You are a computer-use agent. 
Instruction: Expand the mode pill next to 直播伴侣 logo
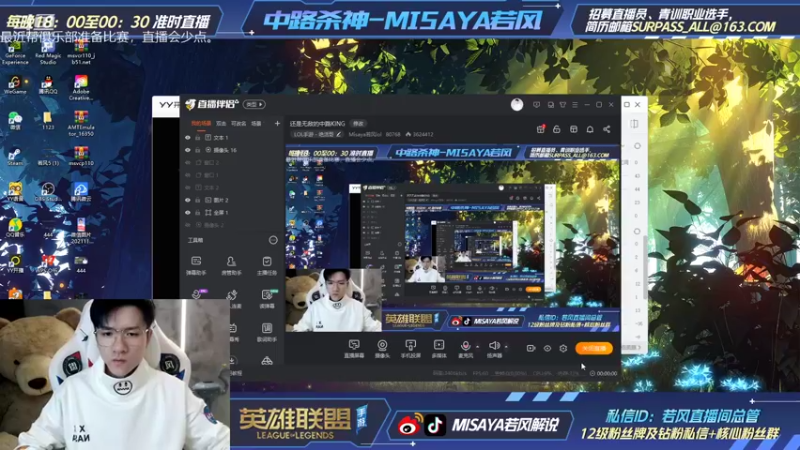255,105
